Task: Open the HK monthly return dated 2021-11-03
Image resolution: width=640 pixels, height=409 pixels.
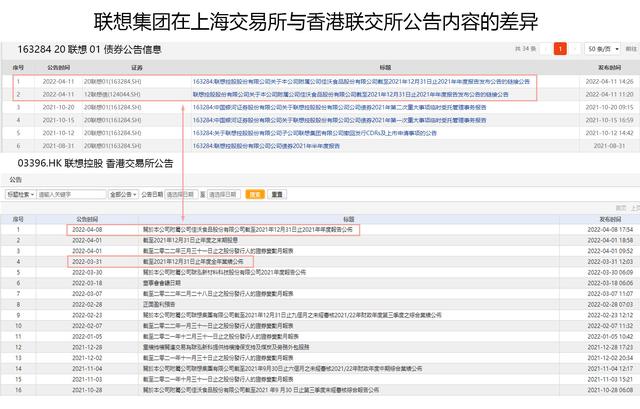Action: 218,379
